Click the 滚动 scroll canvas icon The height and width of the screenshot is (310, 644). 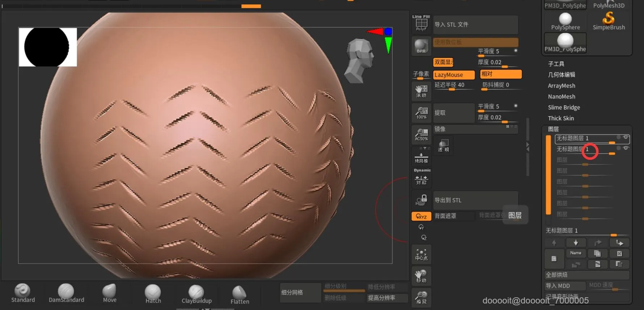point(421,91)
